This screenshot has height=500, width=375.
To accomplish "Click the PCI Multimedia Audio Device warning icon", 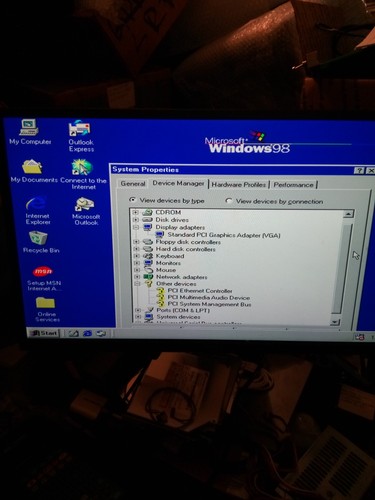I will click(x=161, y=297).
